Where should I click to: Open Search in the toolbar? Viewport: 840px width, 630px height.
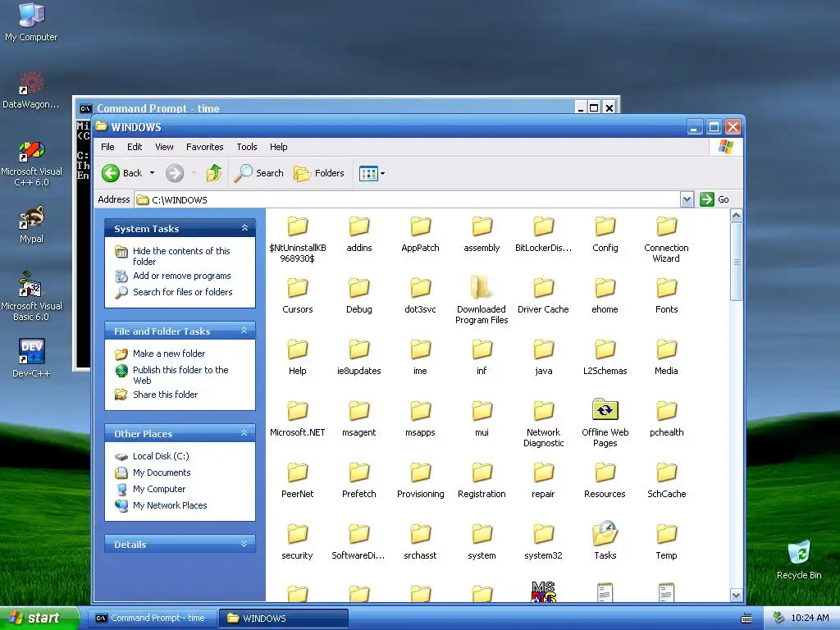click(x=258, y=173)
